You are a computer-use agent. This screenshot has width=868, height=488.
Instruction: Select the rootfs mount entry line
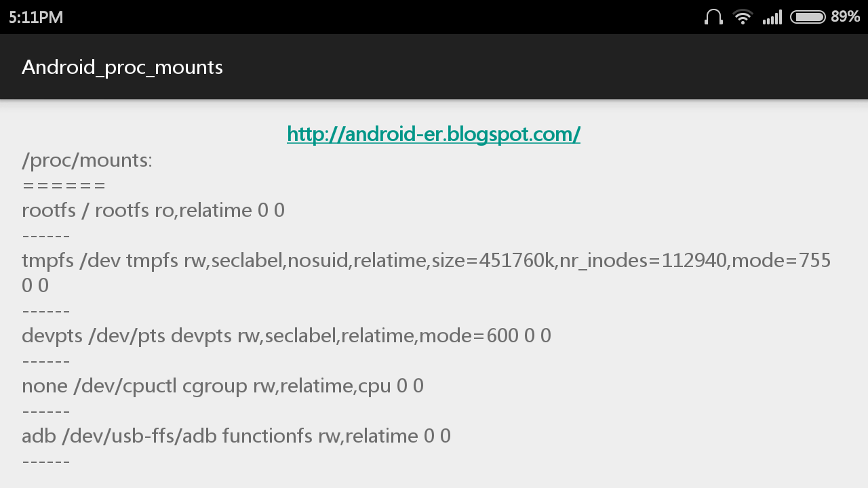[153, 210]
